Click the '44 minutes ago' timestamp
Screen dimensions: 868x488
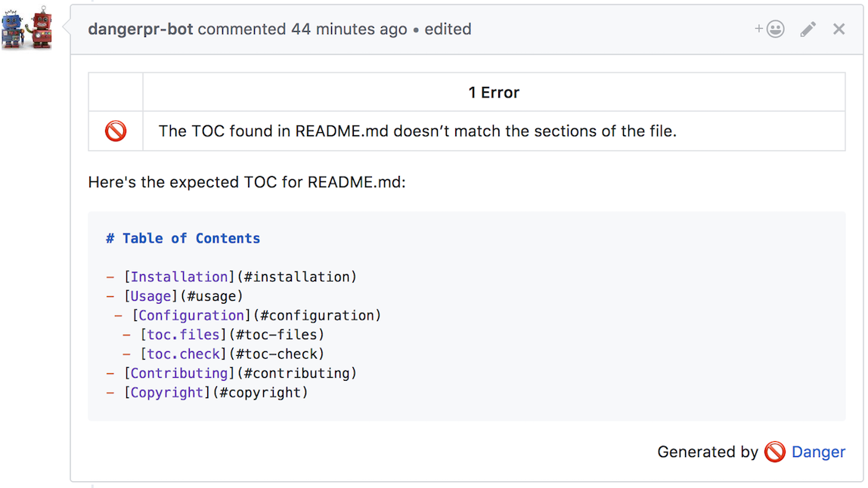(x=349, y=29)
